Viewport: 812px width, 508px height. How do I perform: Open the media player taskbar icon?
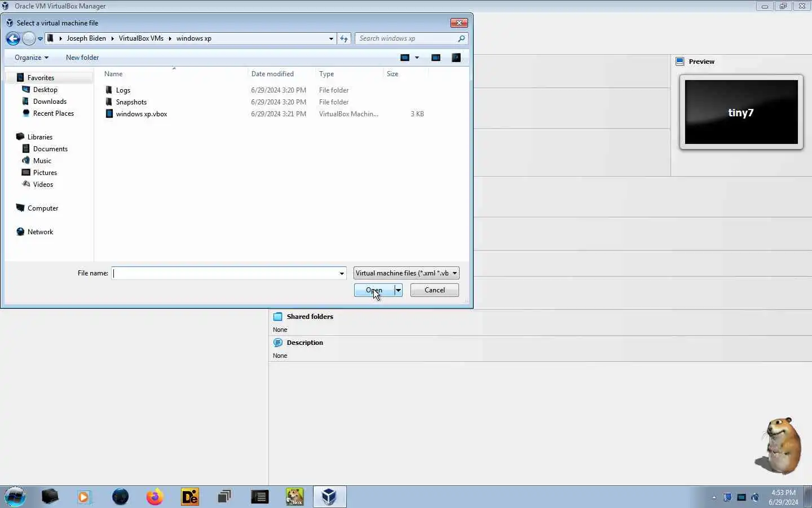pos(84,497)
